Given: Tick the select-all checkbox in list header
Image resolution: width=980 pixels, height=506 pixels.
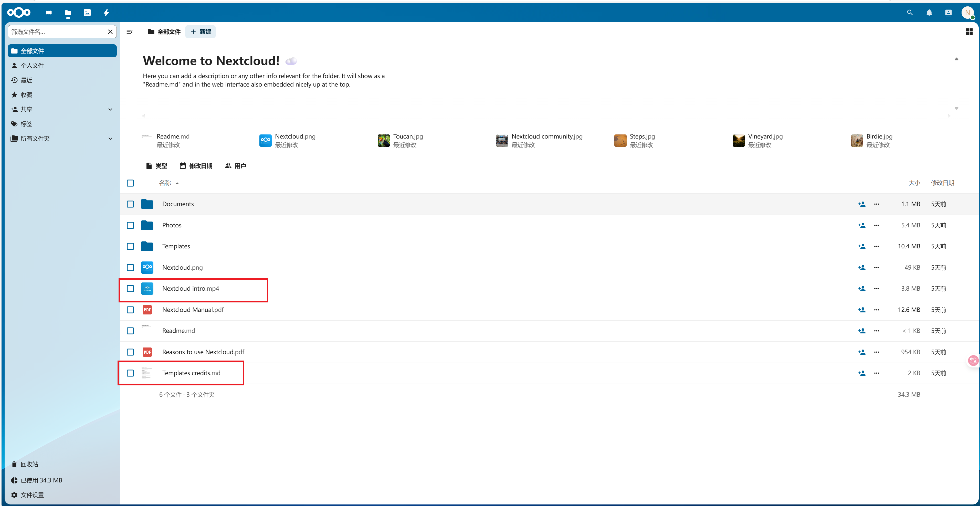Looking at the screenshot, I should point(130,183).
